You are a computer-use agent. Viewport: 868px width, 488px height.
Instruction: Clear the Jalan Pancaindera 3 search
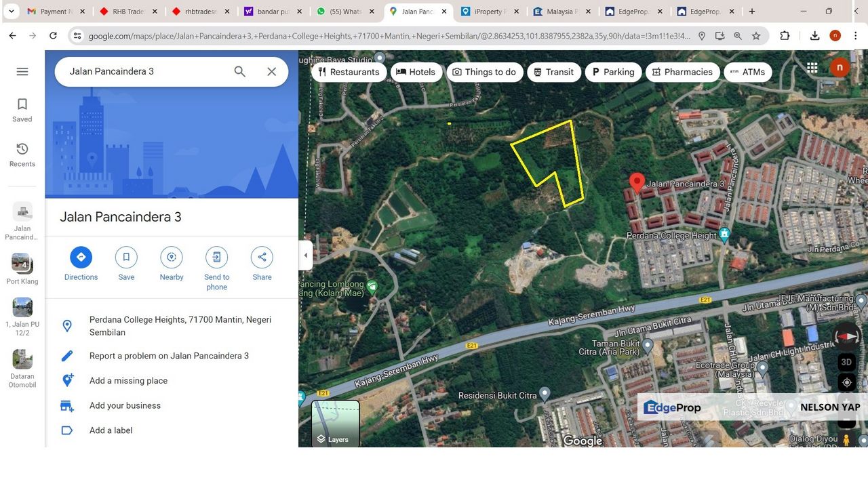point(271,71)
